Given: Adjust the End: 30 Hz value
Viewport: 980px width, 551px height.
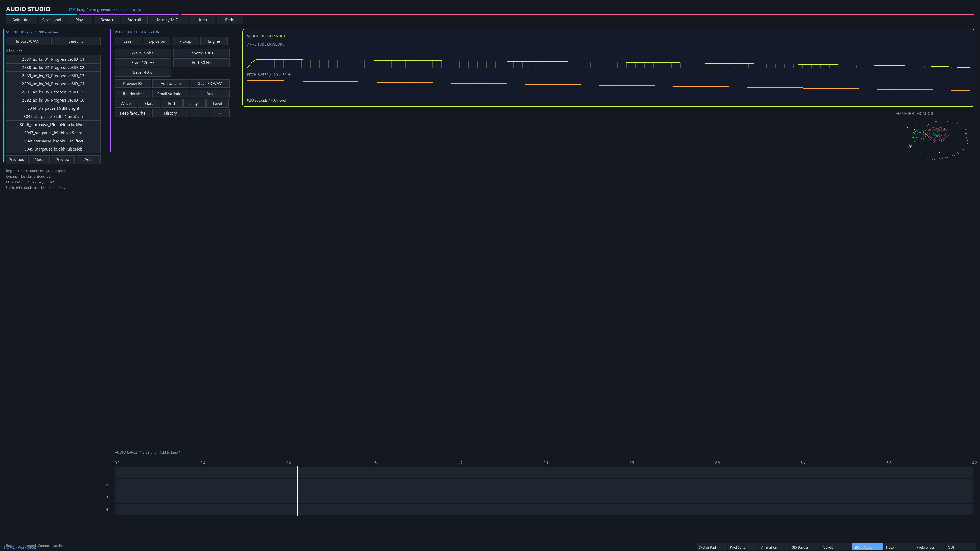Looking at the screenshot, I should pyautogui.click(x=201, y=63).
